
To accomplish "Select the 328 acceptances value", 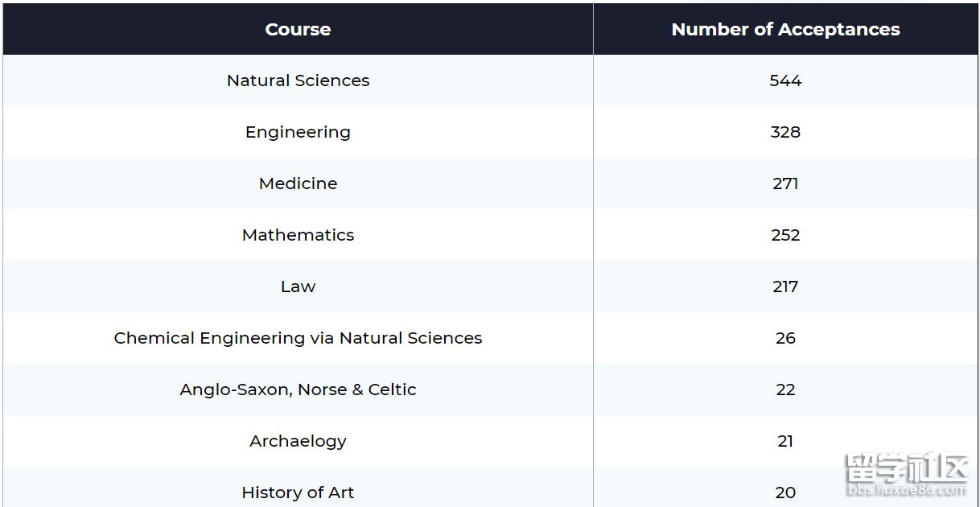I will 785,132.
